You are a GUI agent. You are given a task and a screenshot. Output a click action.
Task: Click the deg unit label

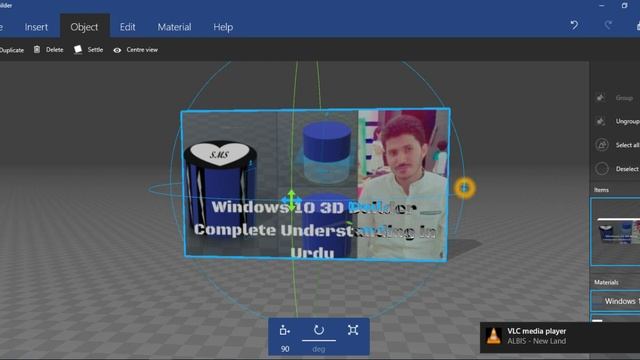coord(318,349)
